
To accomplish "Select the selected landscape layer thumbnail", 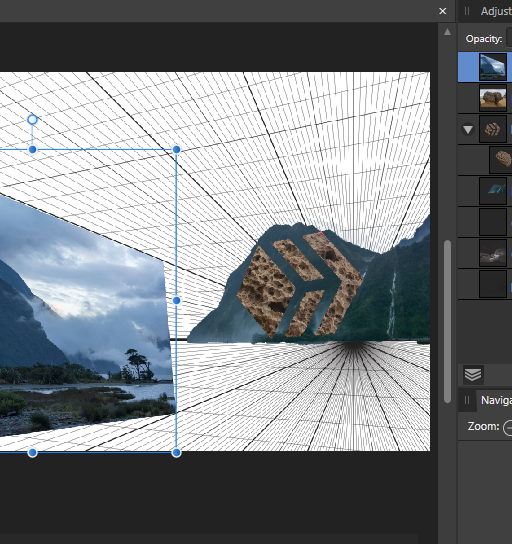I will coord(493,67).
